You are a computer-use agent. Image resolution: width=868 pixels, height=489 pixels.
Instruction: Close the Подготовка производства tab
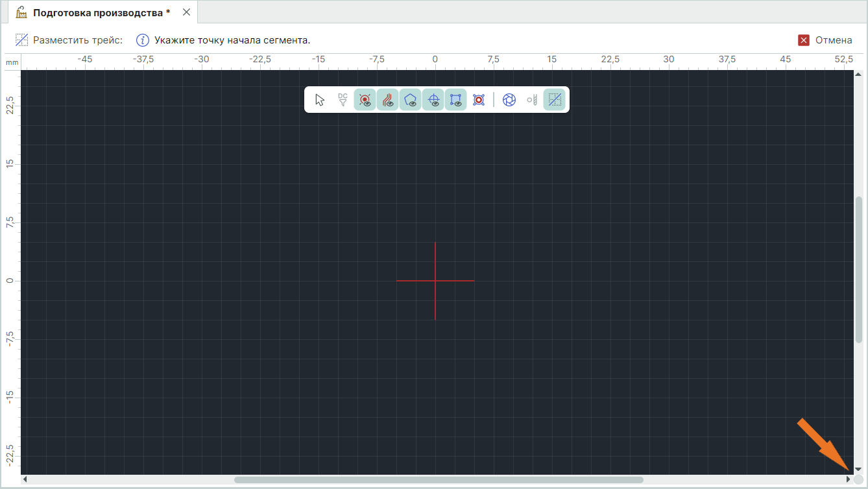186,12
